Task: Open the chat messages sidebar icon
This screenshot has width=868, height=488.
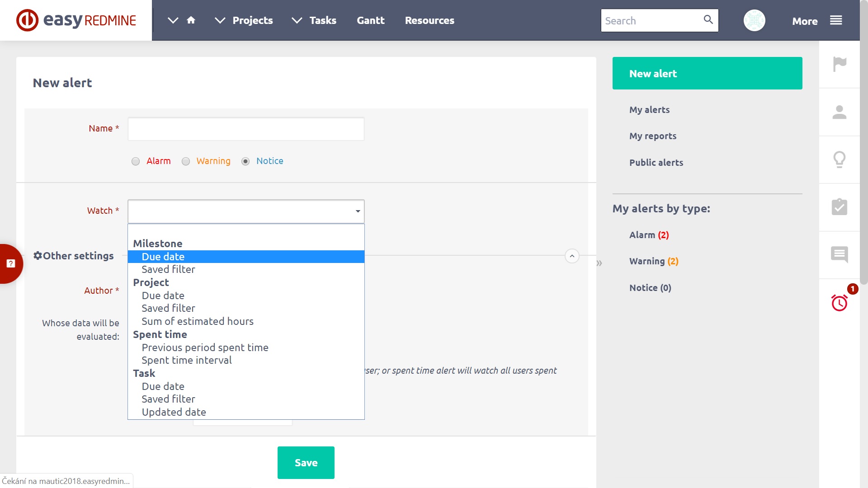Action: 840,255
